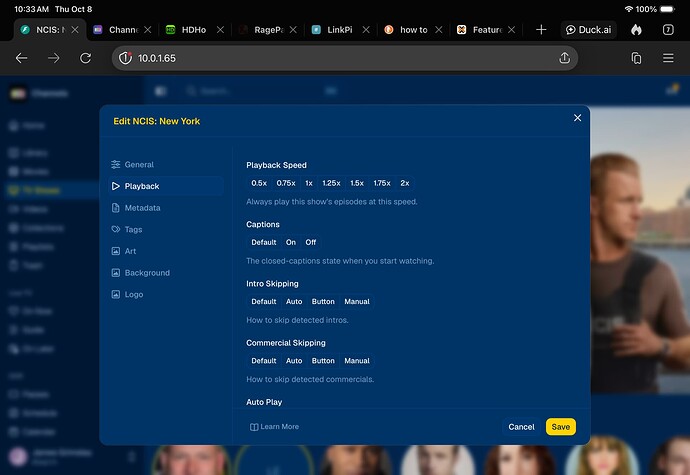Set Intro Skipping to Default
Image resolution: width=690 pixels, height=475 pixels.
tap(264, 302)
